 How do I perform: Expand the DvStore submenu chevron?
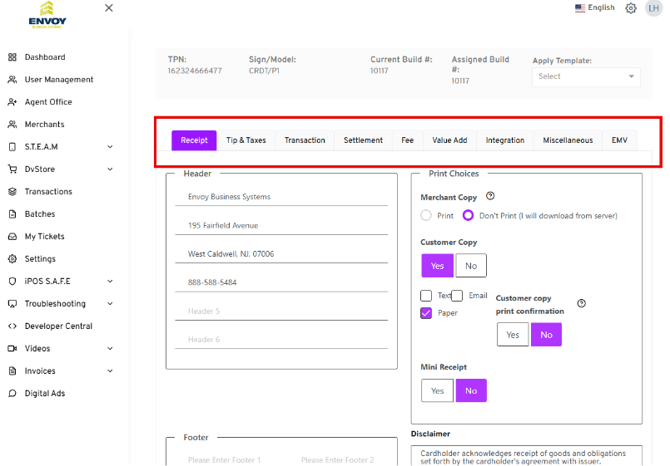tap(110, 169)
